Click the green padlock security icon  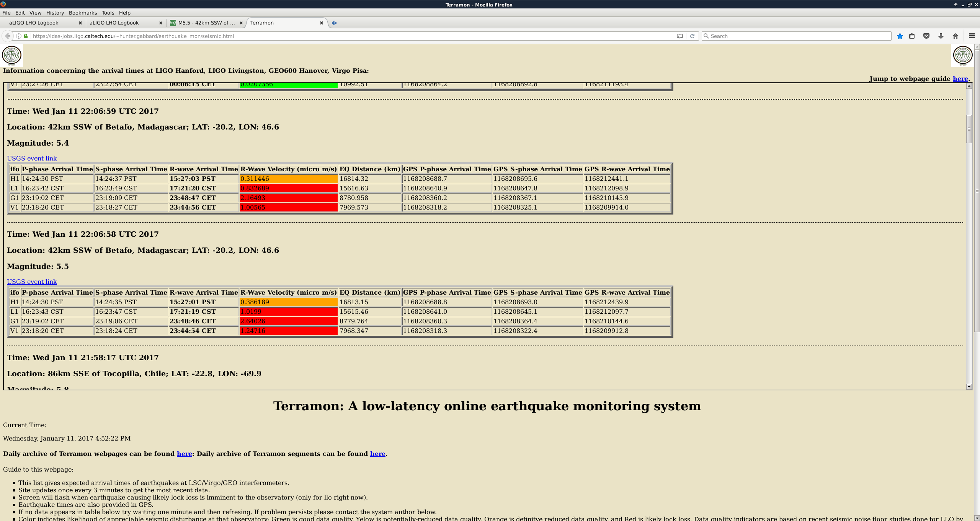(26, 36)
